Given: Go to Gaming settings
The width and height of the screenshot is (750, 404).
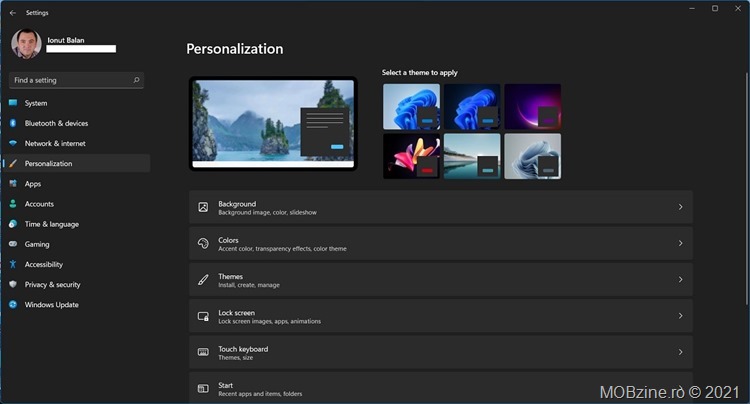Looking at the screenshot, I should click(77, 244).
